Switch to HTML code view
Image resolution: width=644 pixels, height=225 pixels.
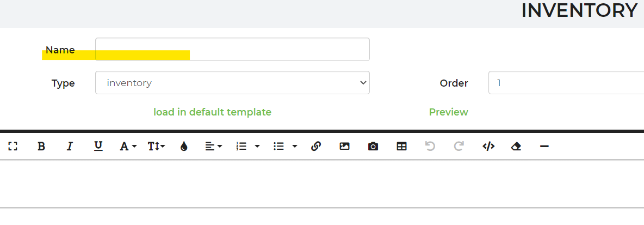(x=488, y=146)
